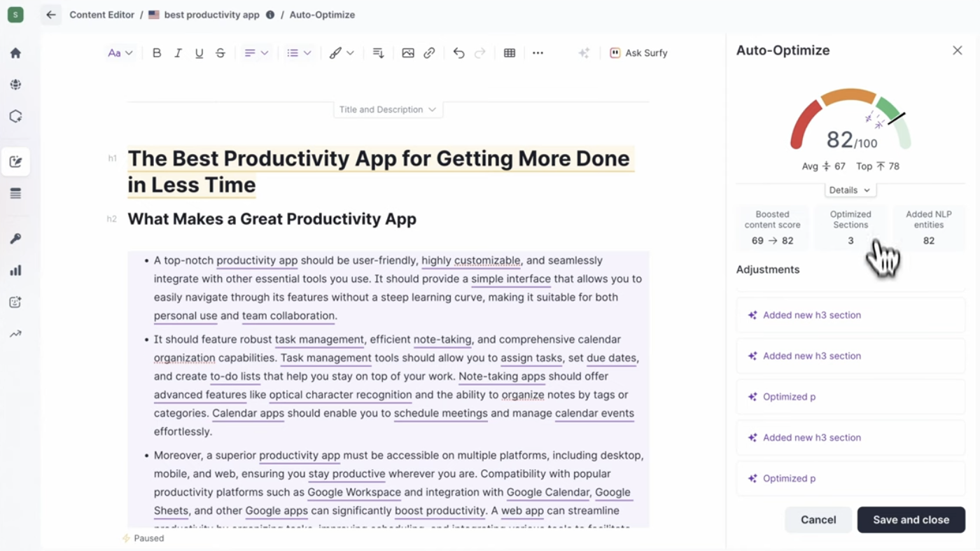The image size is (980, 551).
Task: Click the keyword "stay productive"
Action: coord(347,474)
